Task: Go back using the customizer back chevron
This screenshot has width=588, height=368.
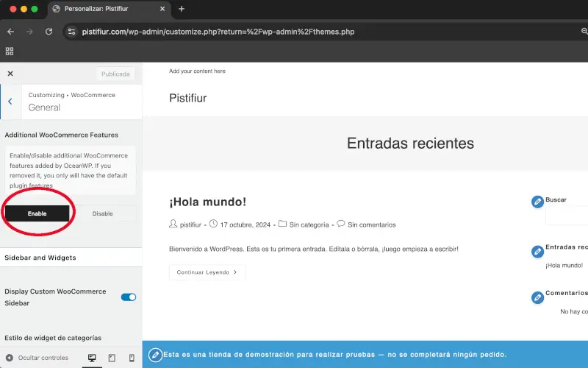Action: click(x=10, y=102)
